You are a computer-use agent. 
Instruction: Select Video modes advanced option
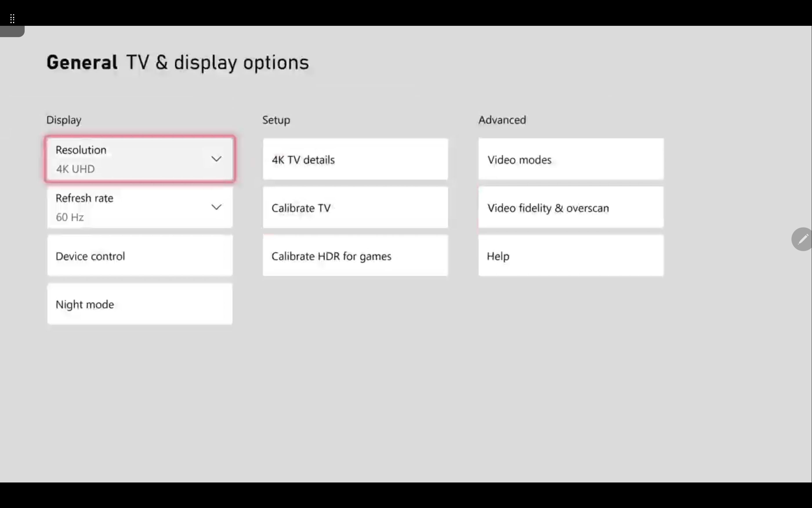(x=572, y=159)
